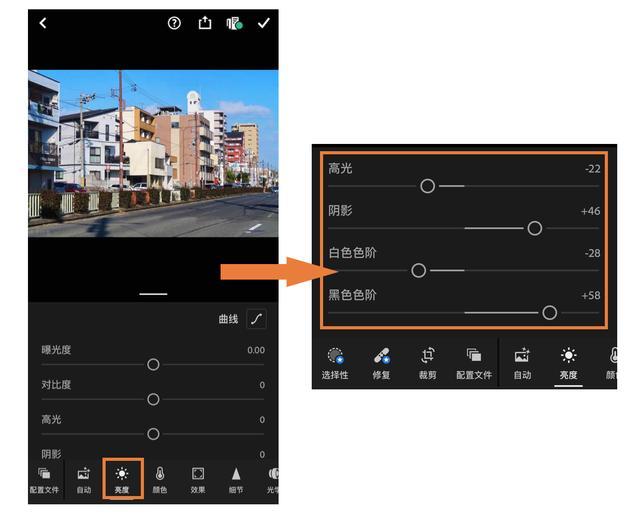Click the 曲线 label text
Image resolution: width=640 pixels, height=524 pixels.
pyautogui.click(x=228, y=319)
